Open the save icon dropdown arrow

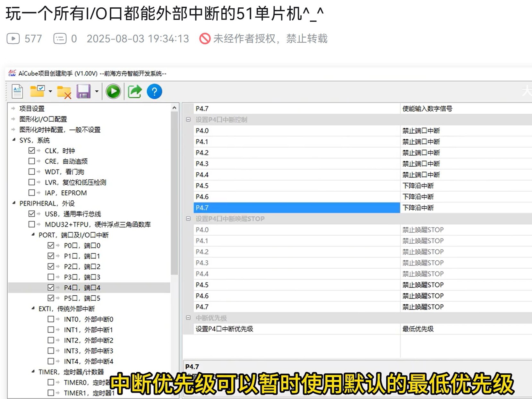pos(96,91)
